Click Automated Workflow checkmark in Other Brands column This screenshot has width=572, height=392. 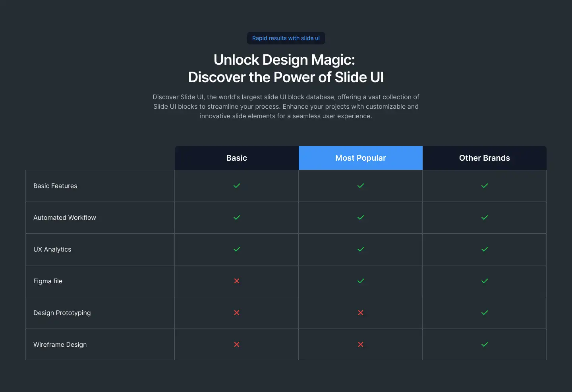coord(485,217)
